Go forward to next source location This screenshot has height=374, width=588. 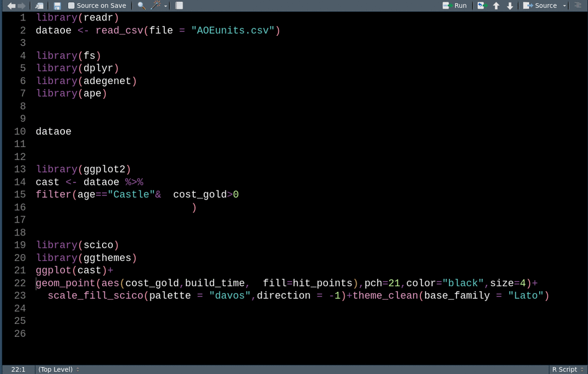click(x=22, y=6)
